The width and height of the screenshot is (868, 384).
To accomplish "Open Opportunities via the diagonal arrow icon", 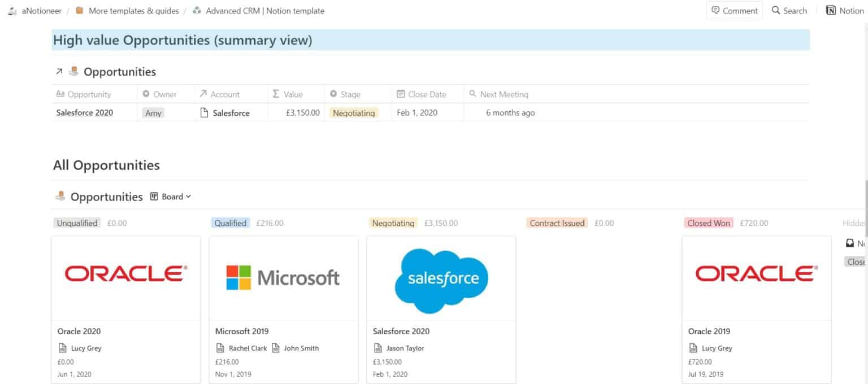I will pyautogui.click(x=59, y=71).
